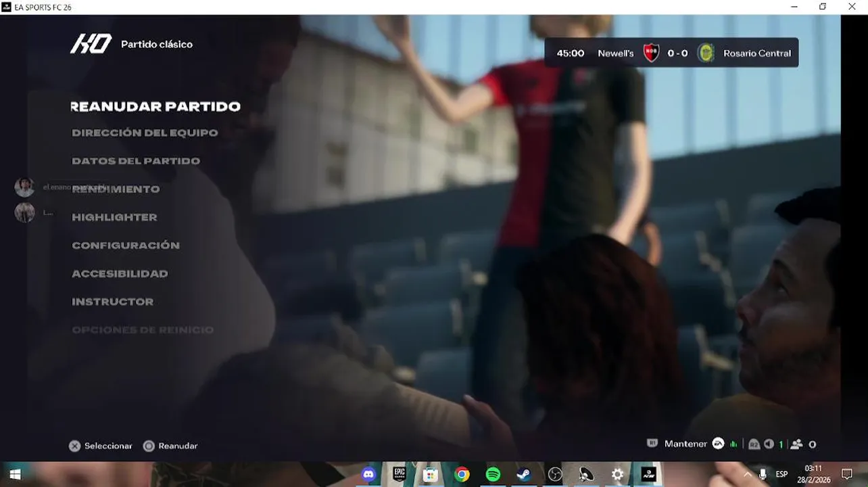The width and height of the screenshot is (868, 487).
Task: Open the speaker app taskbar icon
Action: (x=586, y=475)
